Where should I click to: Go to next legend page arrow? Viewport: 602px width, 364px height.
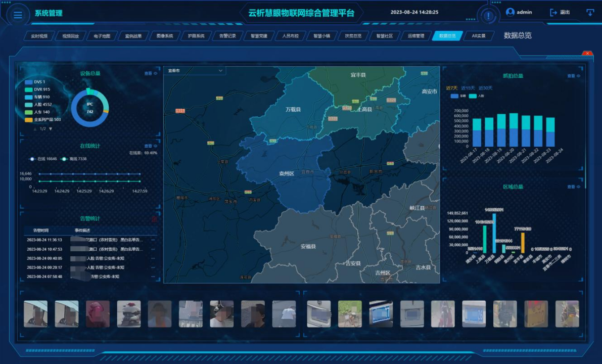point(51,129)
